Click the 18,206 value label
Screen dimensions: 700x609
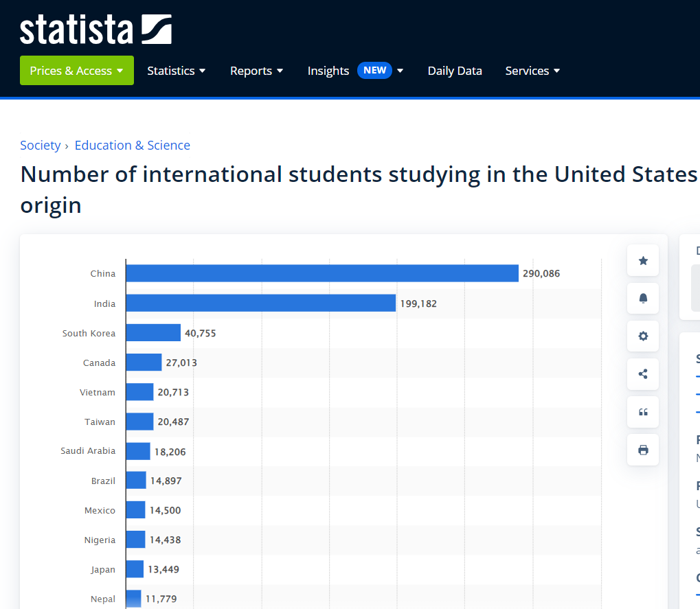170,452
